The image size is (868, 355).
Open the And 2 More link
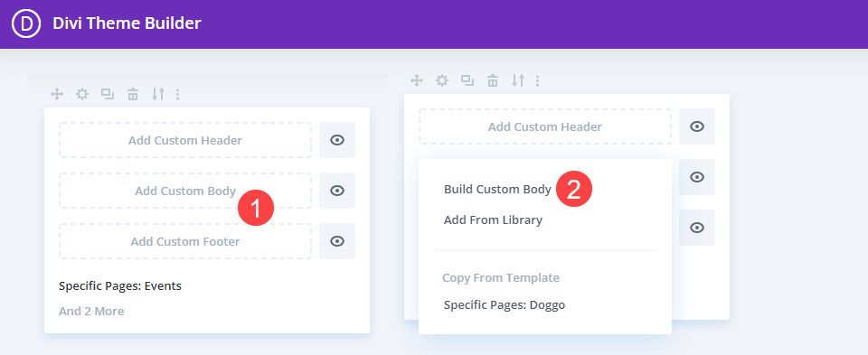91,311
